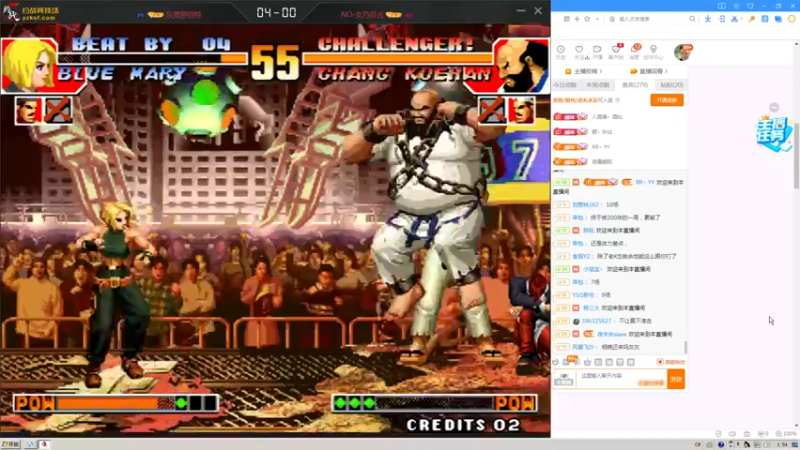The width and height of the screenshot is (800, 450).
Task: Open the downloads arrow icon
Action: (708, 19)
